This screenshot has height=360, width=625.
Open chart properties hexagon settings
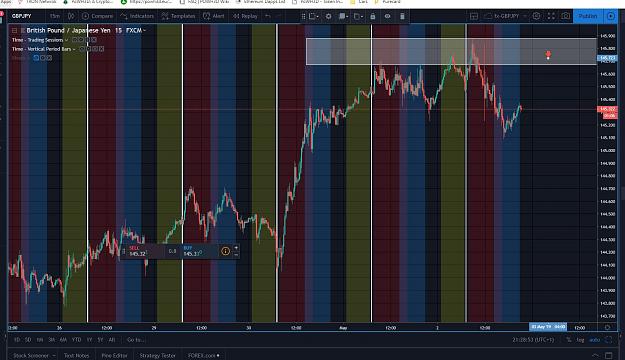(537, 16)
